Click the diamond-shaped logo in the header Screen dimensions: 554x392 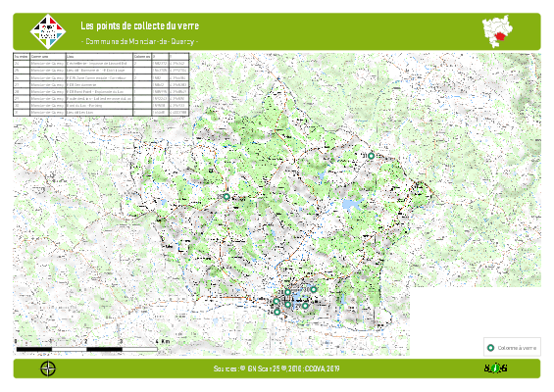coord(48,31)
